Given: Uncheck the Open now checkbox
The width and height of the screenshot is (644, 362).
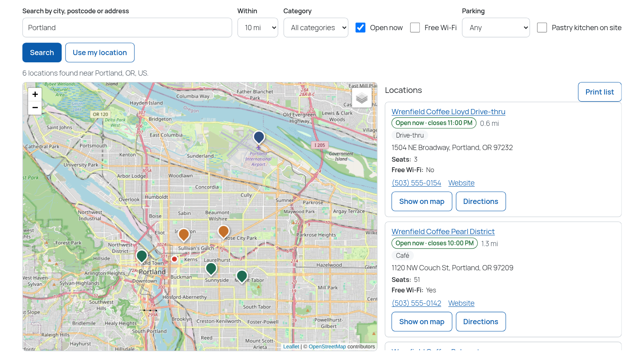Looking at the screenshot, I should (360, 27).
